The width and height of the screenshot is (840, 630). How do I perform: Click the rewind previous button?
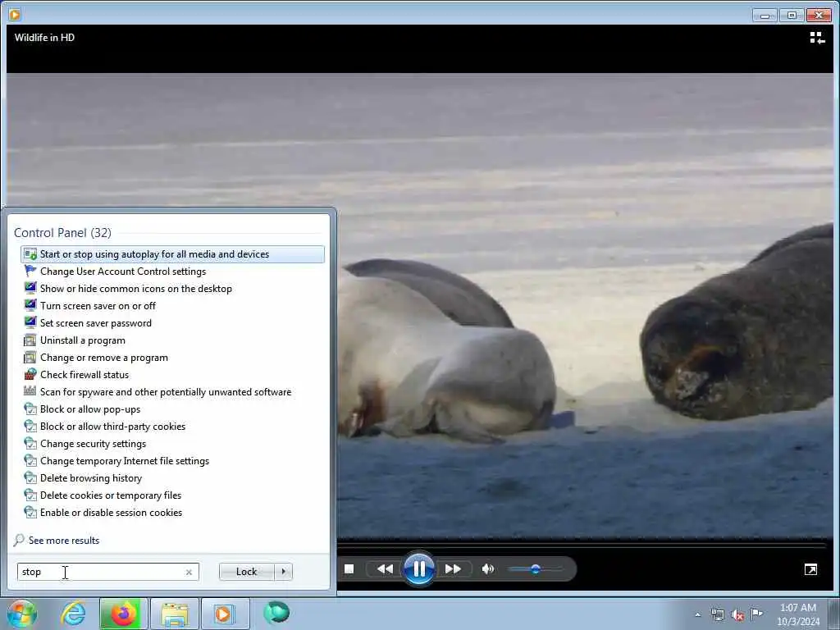(x=385, y=569)
